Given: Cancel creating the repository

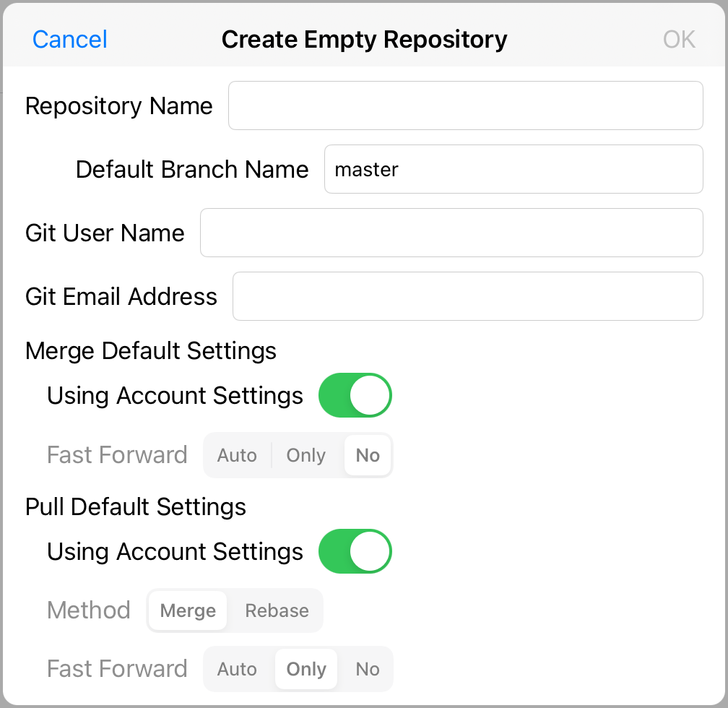Looking at the screenshot, I should coord(69,39).
